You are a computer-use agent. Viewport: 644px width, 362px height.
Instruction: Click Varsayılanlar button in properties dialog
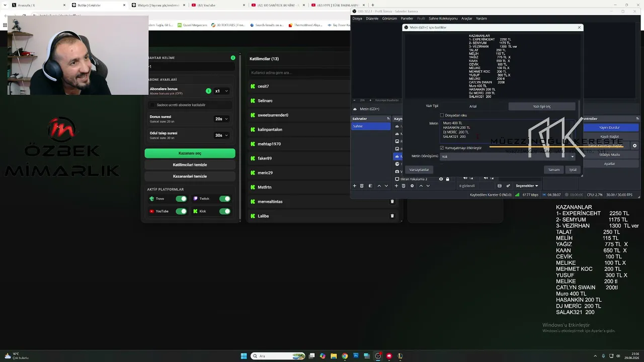pos(419,169)
